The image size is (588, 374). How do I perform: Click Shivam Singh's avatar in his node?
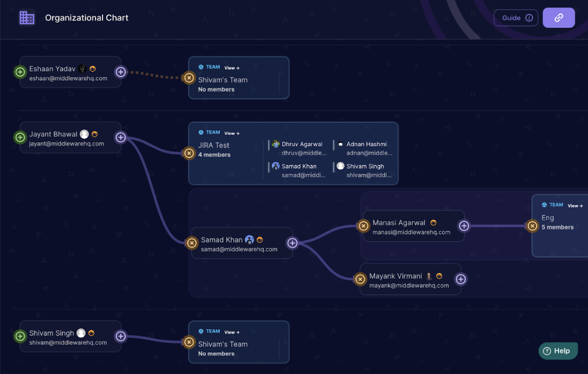click(x=81, y=333)
